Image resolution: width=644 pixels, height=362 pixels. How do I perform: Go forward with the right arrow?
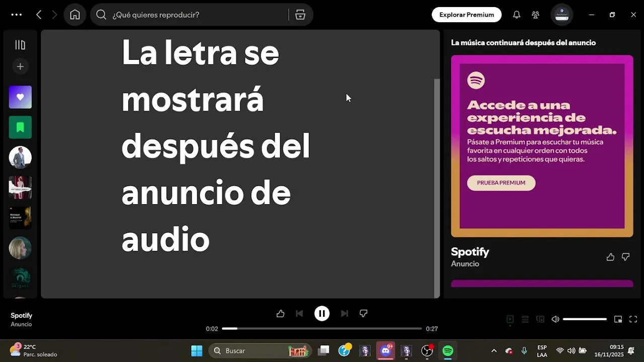tap(54, 15)
